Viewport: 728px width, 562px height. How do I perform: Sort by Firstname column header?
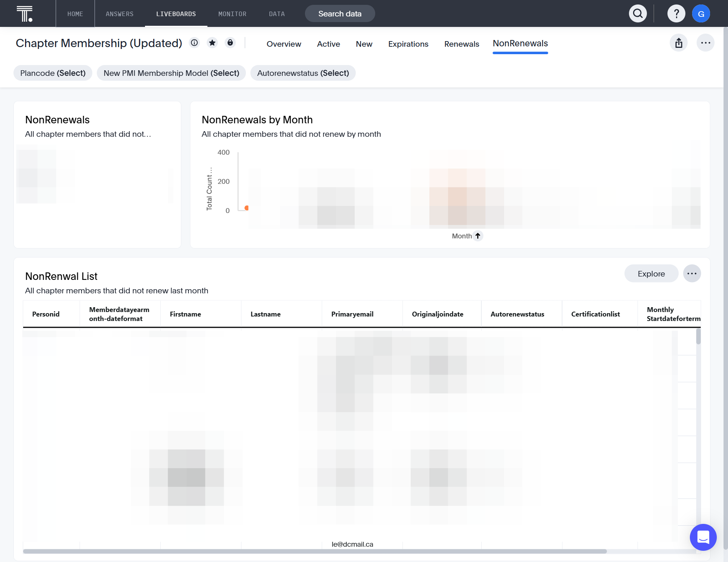click(201, 314)
